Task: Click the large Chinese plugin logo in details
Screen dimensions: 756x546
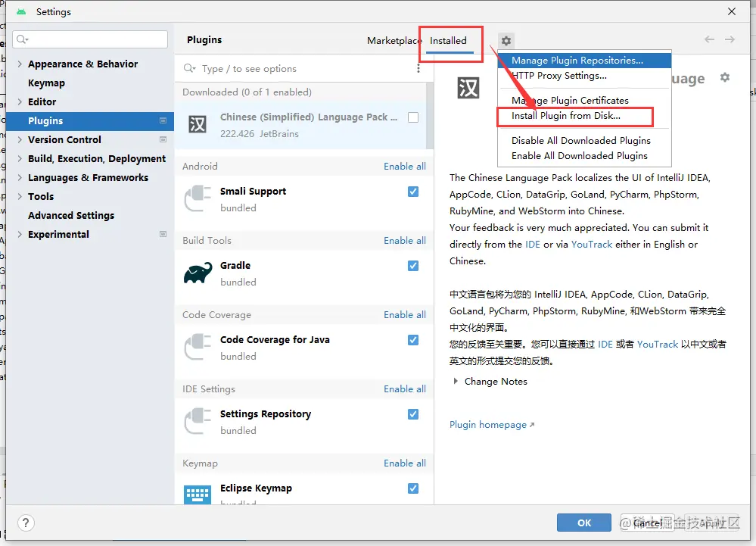Action: click(x=468, y=88)
